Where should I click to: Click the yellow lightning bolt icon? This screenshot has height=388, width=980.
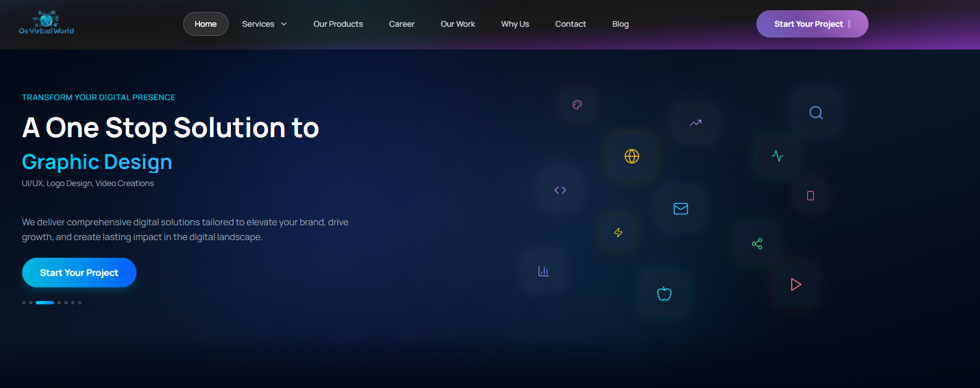point(618,233)
